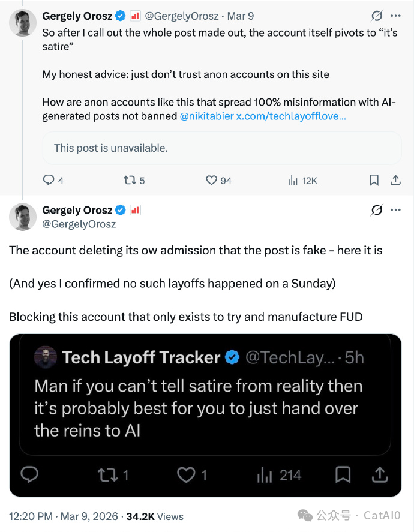Image resolution: width=414 pixels, height=532 pixels.
Task: Open the x.com/techlayofflove link
Action: click(291, 116)
